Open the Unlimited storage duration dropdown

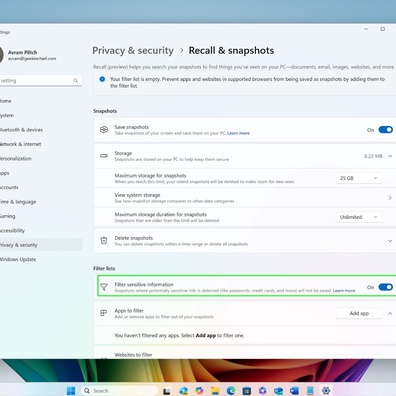359,217
